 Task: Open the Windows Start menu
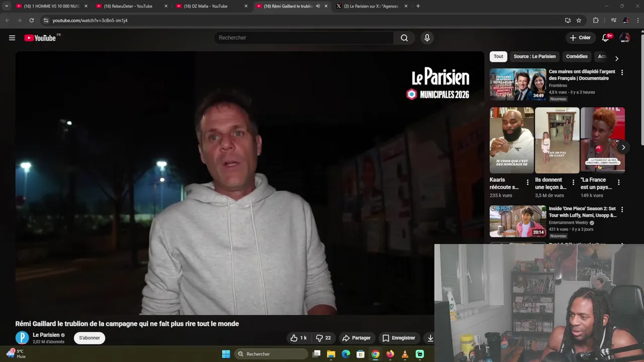(x=226, y=354)
